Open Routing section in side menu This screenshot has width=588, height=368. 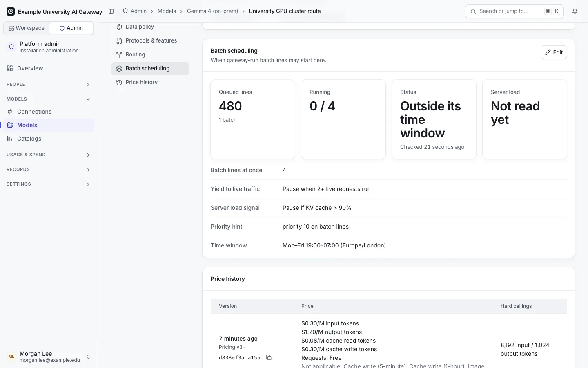point(150,54)
